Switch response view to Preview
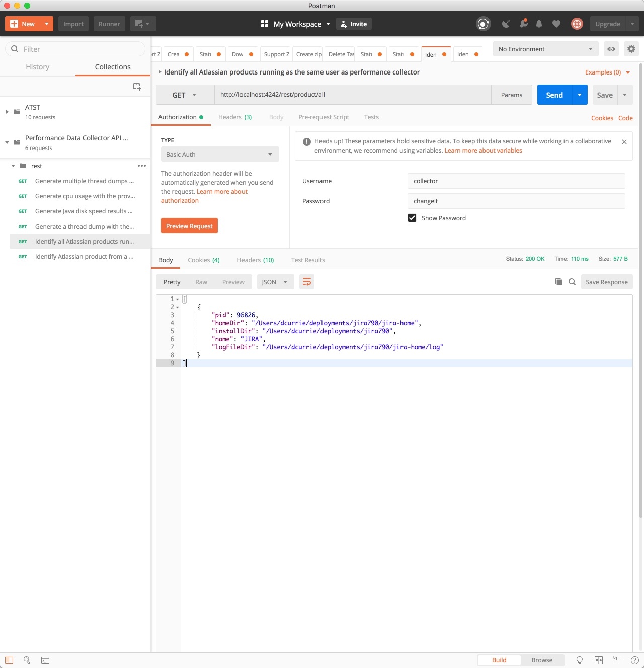This screenshot has width=644, height=668. pos(233,282)
